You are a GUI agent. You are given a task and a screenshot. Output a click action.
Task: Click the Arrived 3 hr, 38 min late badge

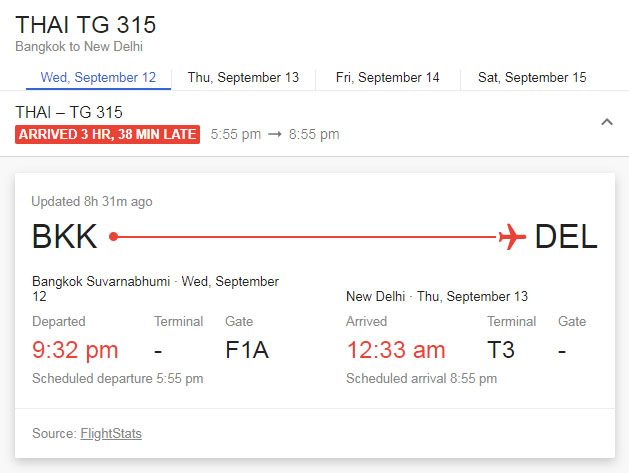(108, 134)
